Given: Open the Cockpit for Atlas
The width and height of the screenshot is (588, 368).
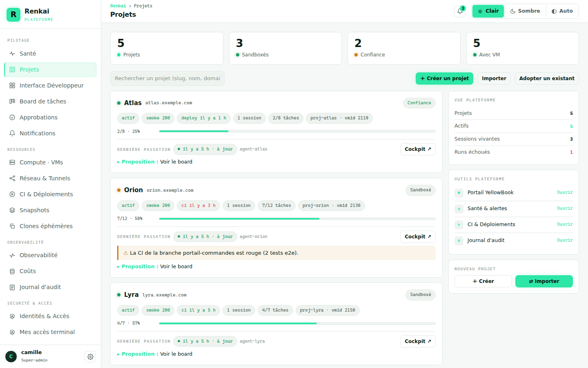Looking at the screenshot, I should pos(418,149).
